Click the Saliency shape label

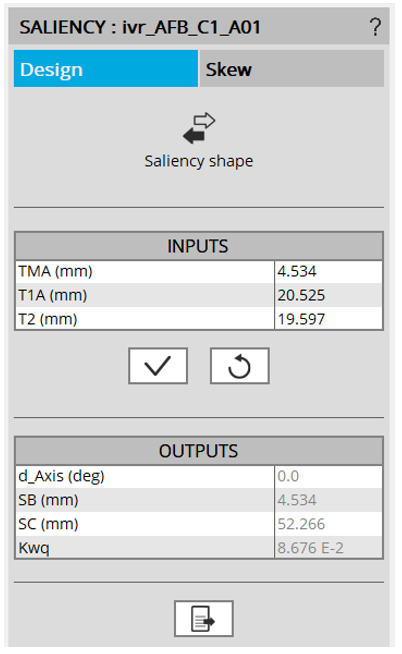click(x=199, y=161)
